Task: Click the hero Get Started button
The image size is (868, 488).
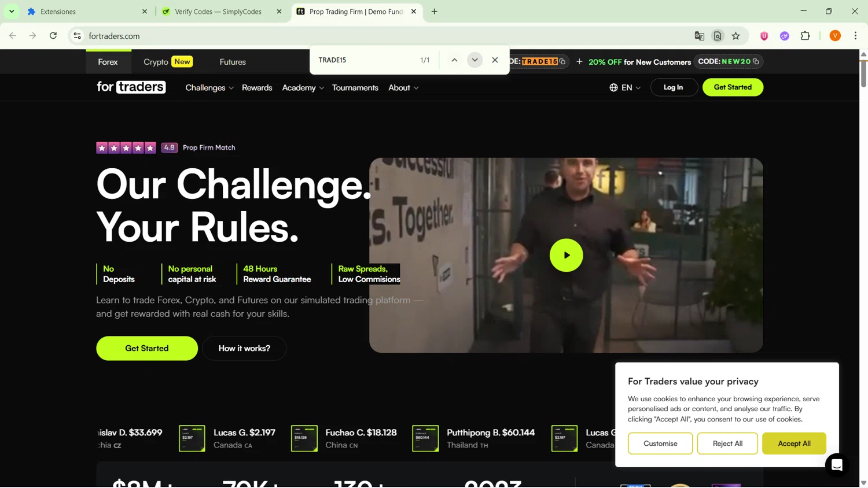Action: [x=147, y=349]
